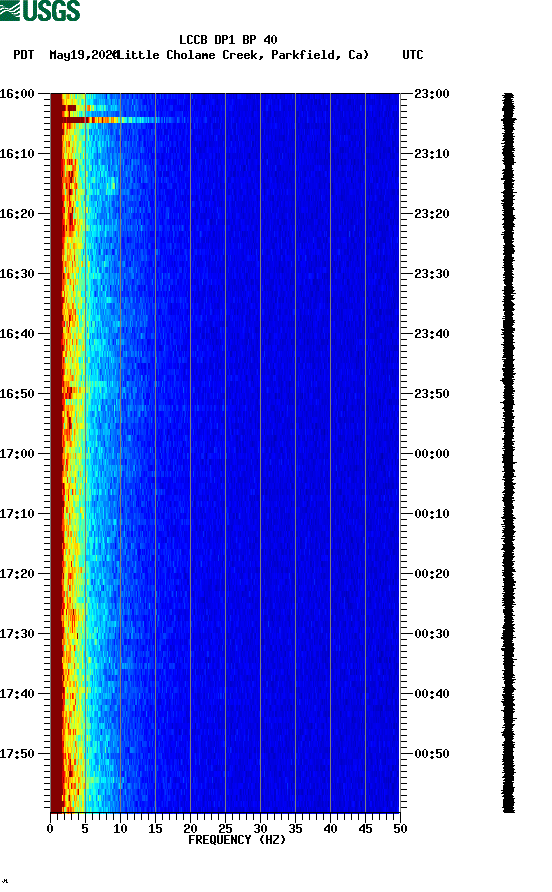The width and height of the screenshot is (552, 892).
Task: Click the 50 Hz frequency axis label
Action: (401, 829)
